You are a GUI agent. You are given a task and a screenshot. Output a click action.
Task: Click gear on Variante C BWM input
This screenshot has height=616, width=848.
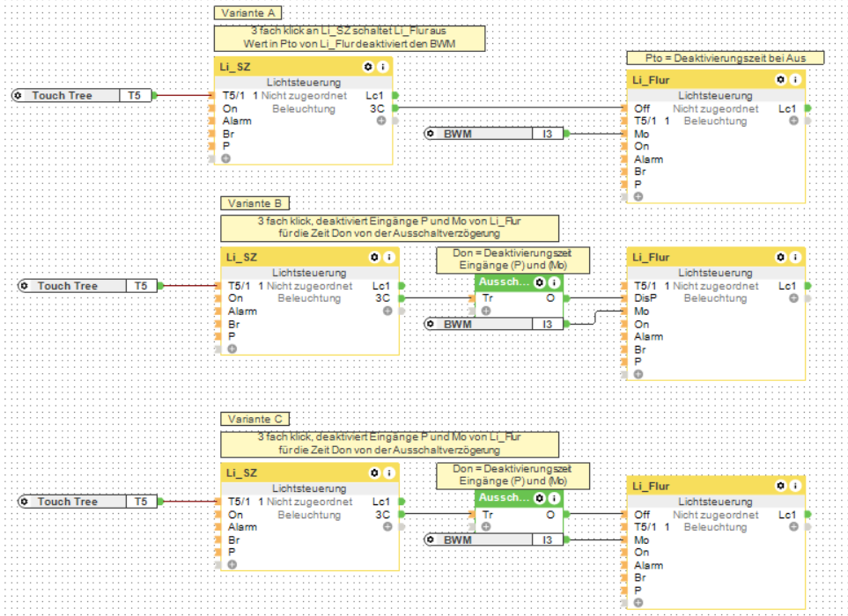(x=431, y=539)
